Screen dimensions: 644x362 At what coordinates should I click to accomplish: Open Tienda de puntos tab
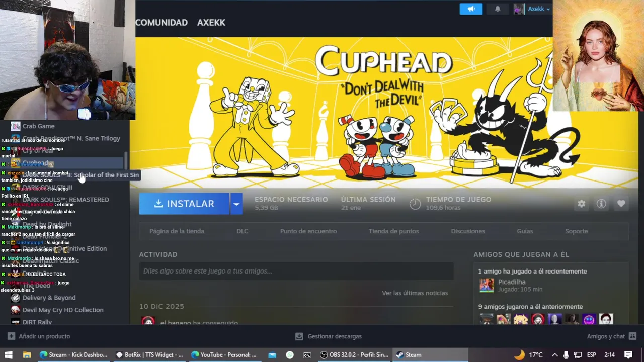(x=393, y=231)
